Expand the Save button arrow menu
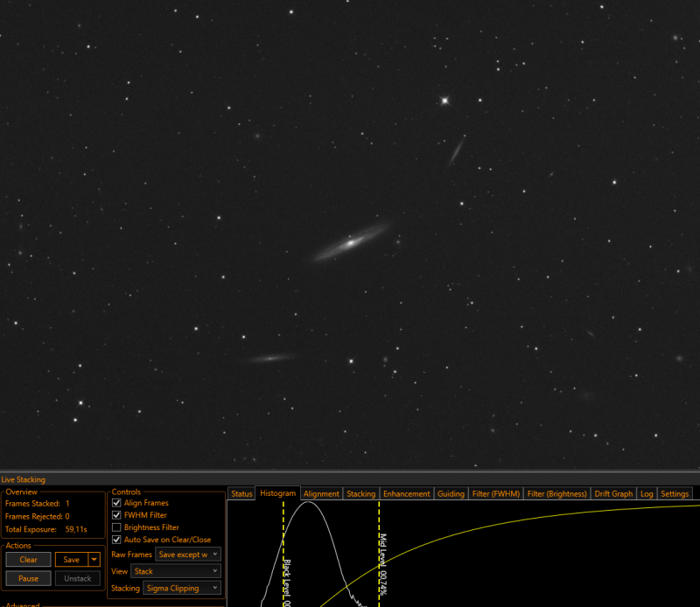Viewport: 700px width, 607px height. [x=94, y=559]
